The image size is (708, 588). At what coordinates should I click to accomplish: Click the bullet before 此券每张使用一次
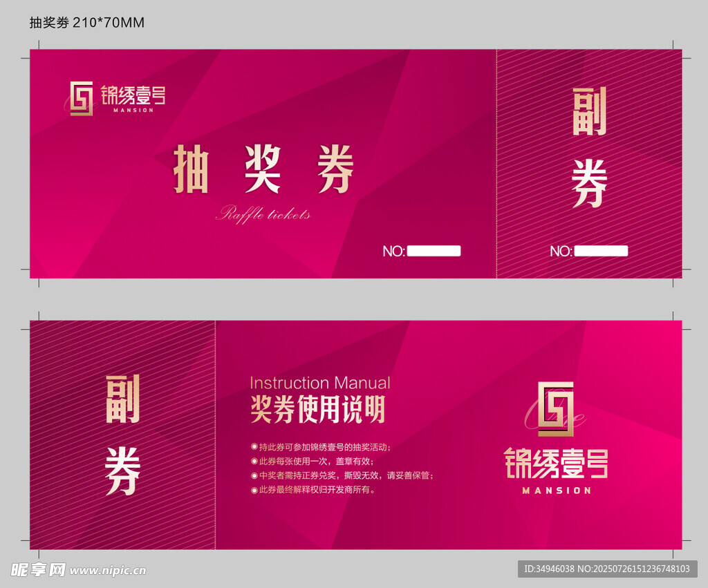(x=254, y=461)
